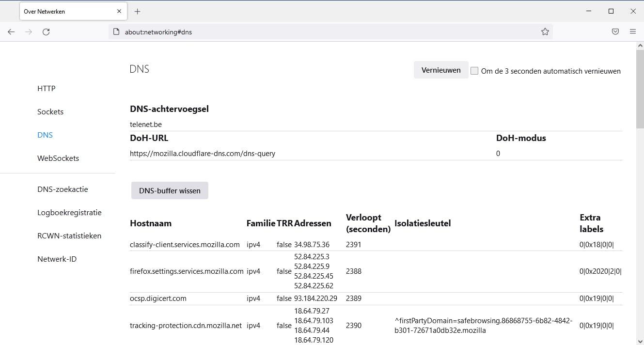Screen dimensions: 644x345
Task: Open the Sockets section
Action: tap(50, 111)
